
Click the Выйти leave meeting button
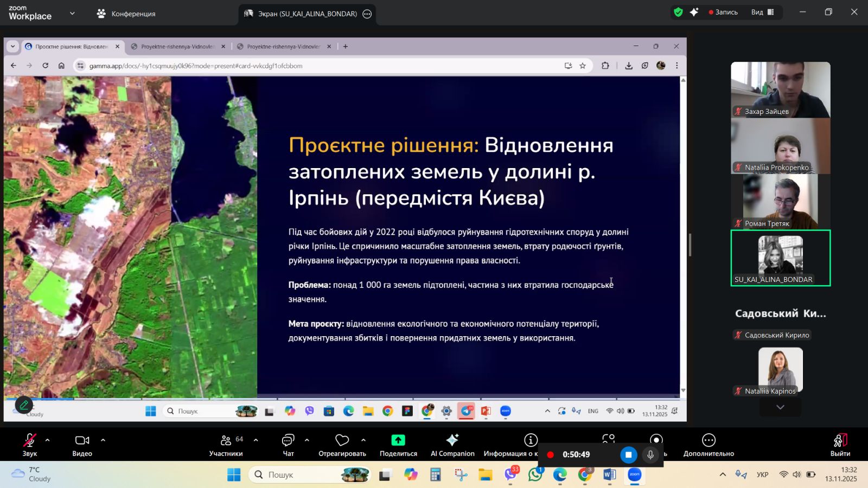840,444
